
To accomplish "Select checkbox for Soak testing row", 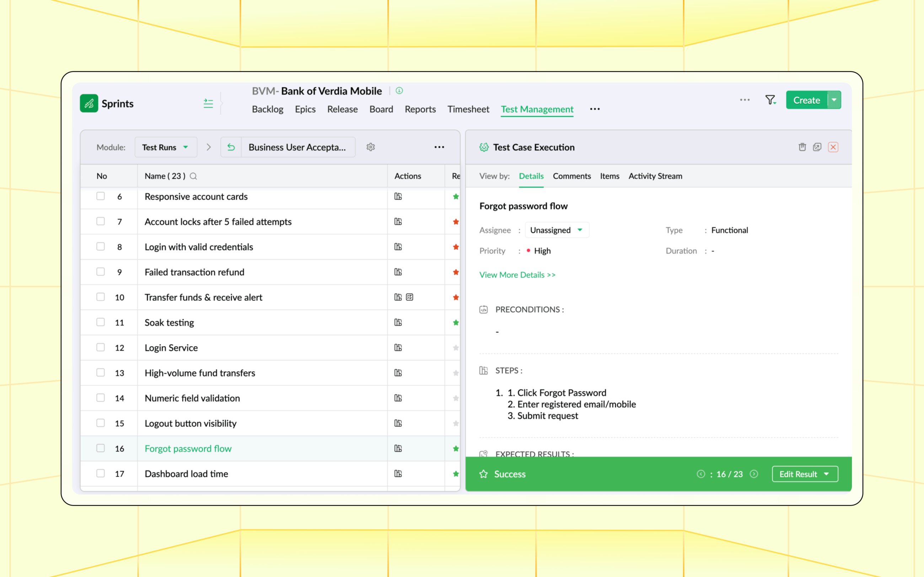I will (101, 322).
